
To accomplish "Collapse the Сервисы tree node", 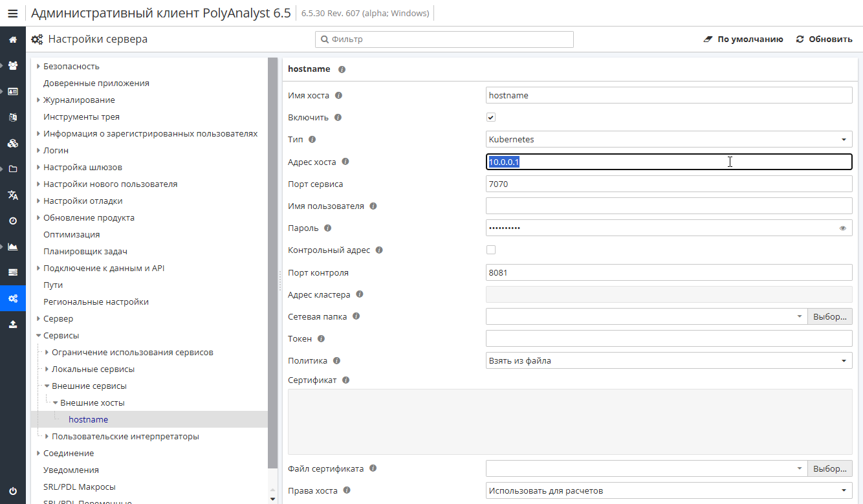I will 38,336.
